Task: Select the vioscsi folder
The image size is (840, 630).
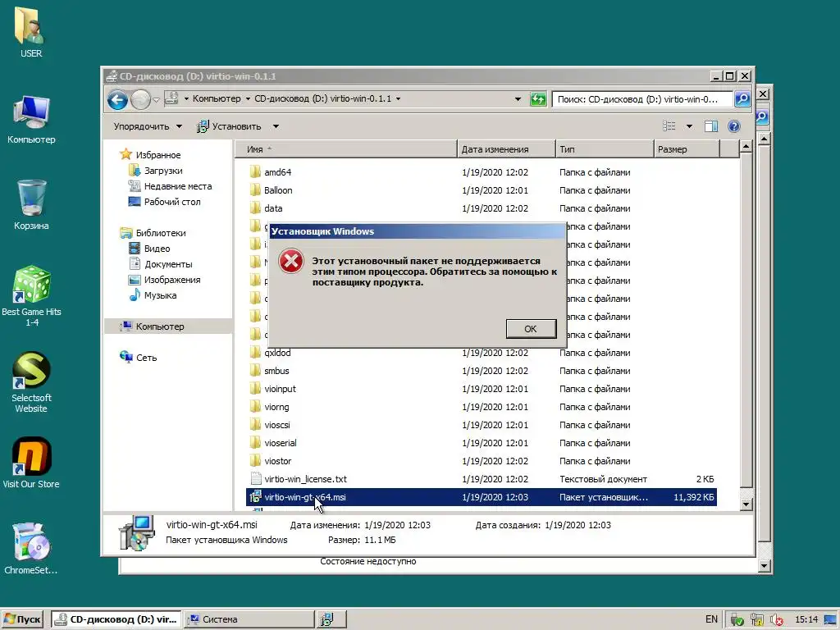Action: point(277,425)
